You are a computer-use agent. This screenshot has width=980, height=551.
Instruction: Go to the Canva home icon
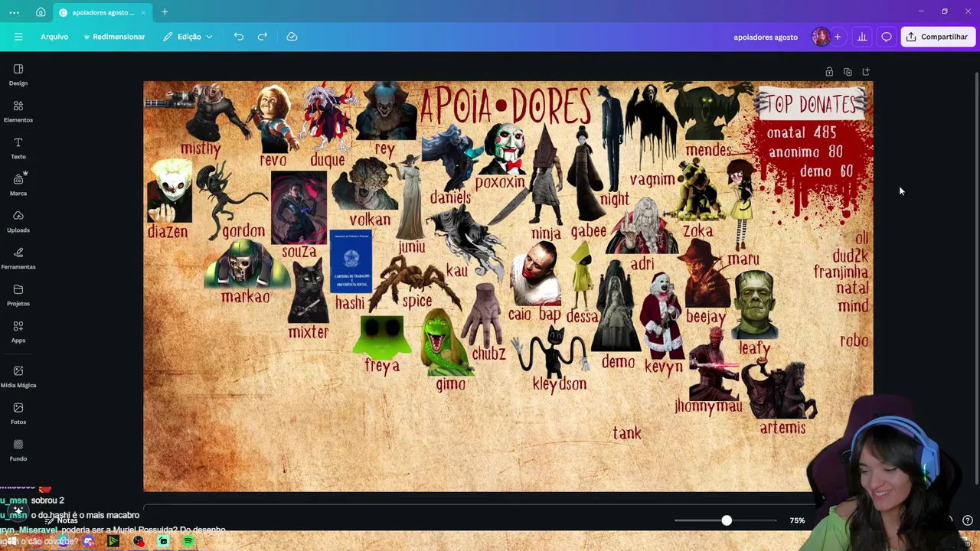click(x=41, y=12)
